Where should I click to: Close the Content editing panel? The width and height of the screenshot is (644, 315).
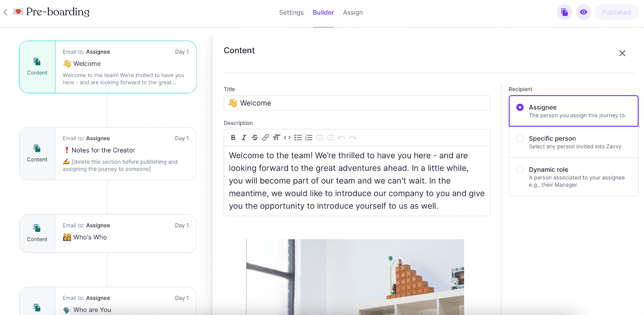[622, 53]
